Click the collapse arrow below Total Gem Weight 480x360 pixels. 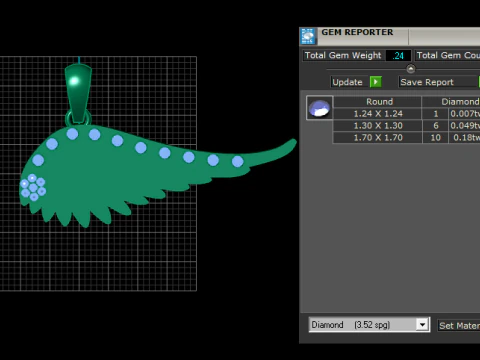411,69
